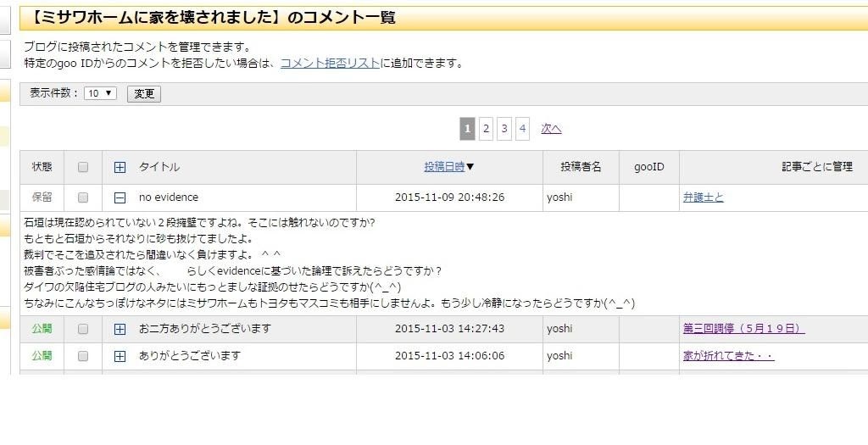The height and width of the screenshot is (445, 868).
Task: Click the お二方ありがとうございます title text
Action: pos(205,329)
